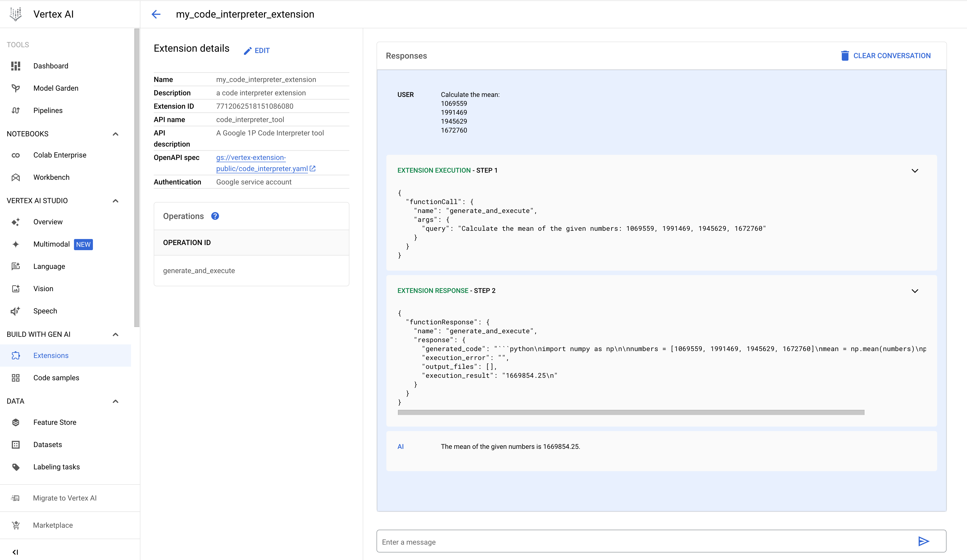Navigate to Datasets section
The width and height of the screenshot is (967, 560).
(x=47, y=444)
